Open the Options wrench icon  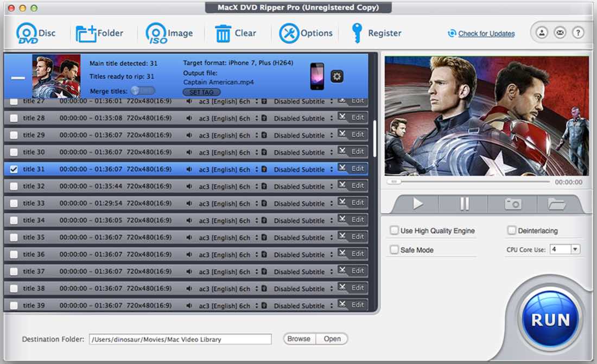[x=289, y=34]
